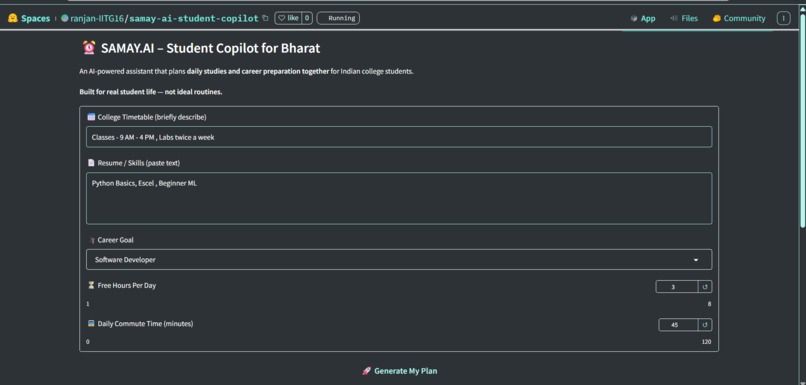View the like count of 0

pyautogui.click(x=307, y=18)
